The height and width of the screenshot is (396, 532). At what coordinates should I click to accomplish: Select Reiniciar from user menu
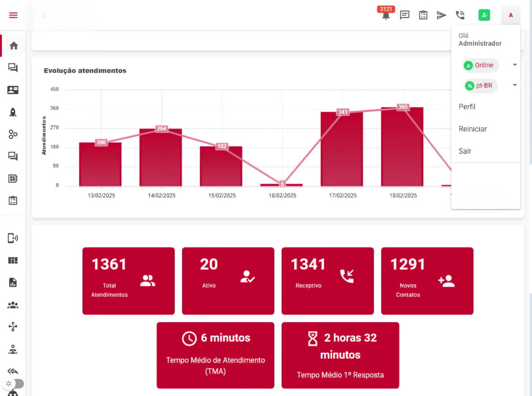tap(472, 129)
